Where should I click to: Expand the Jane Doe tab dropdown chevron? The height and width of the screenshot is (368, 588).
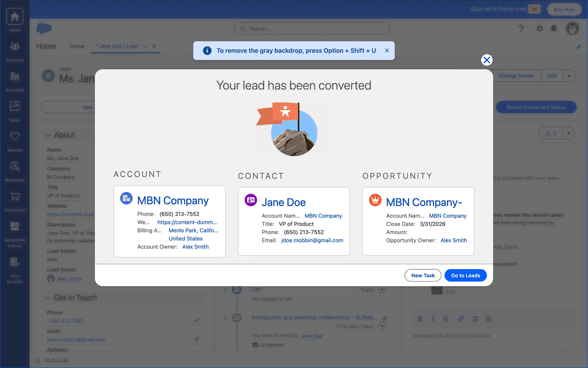point(145,46)
